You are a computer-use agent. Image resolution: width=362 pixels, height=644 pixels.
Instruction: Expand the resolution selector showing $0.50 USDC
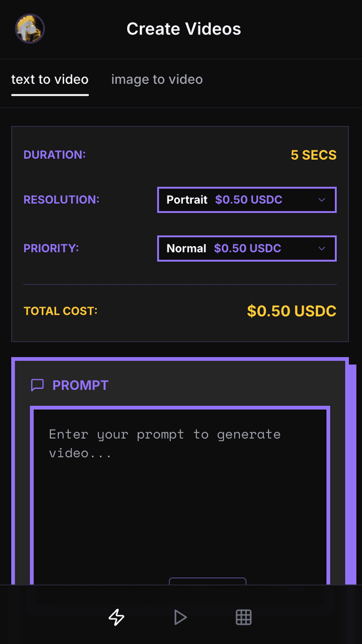tap(247, 200)
